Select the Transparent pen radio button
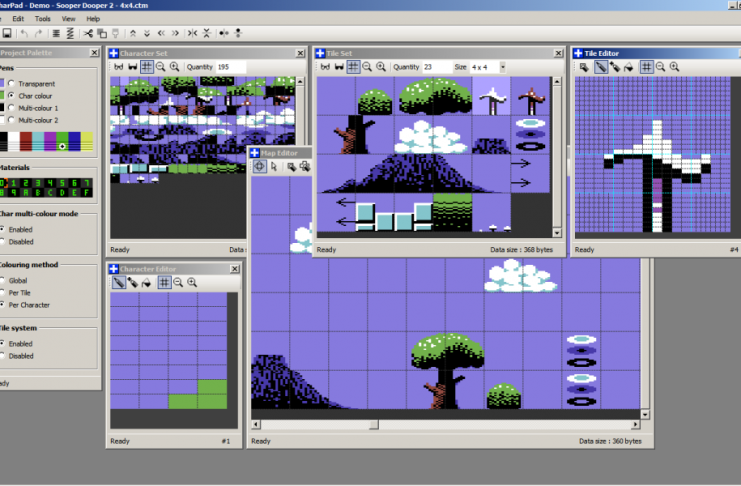Image resolution: width=741 pixels, height=486 pixels. (11, 83)
